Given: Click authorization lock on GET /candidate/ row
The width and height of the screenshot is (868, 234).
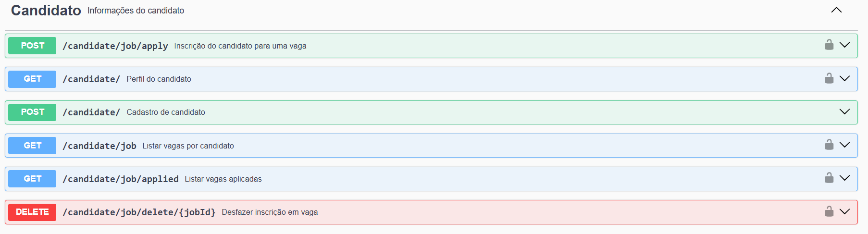Looking at the screenshot, I should [x=829, y=78].
